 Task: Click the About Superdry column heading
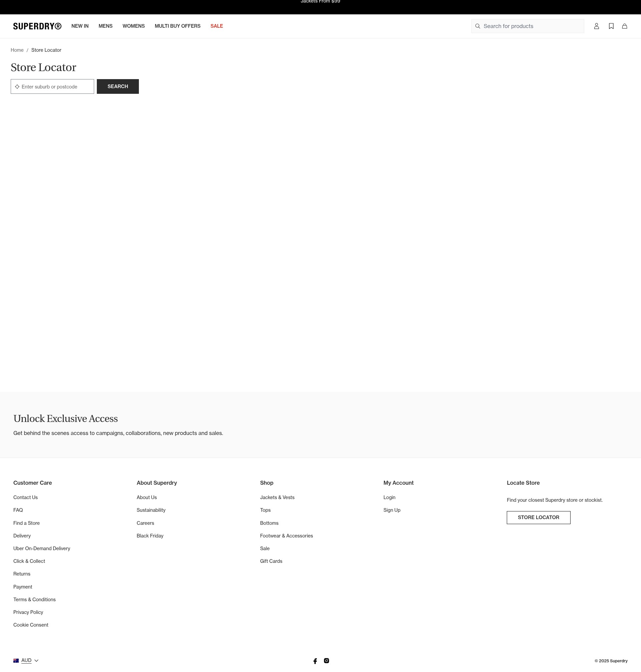pos(157,483)
